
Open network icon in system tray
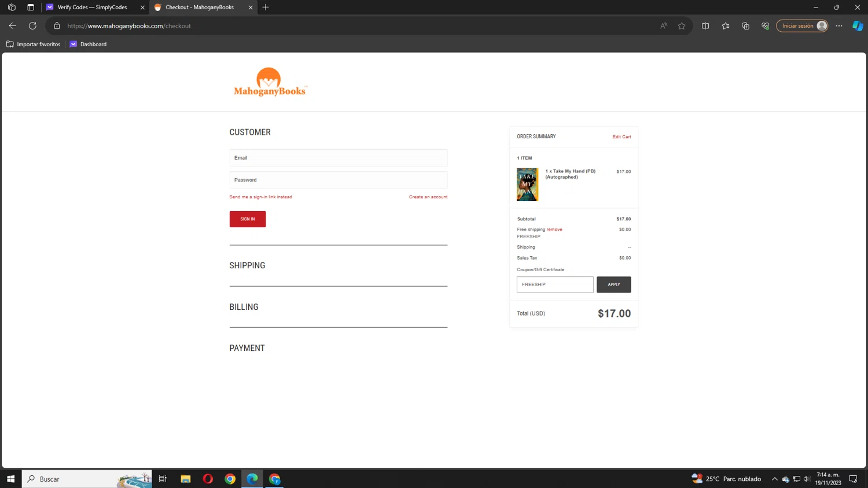796,479
